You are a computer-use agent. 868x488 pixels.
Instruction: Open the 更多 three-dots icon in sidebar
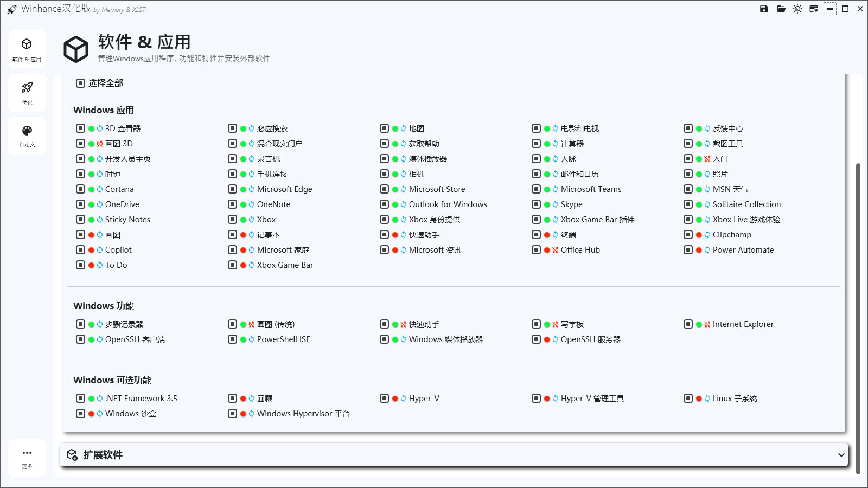27,457
